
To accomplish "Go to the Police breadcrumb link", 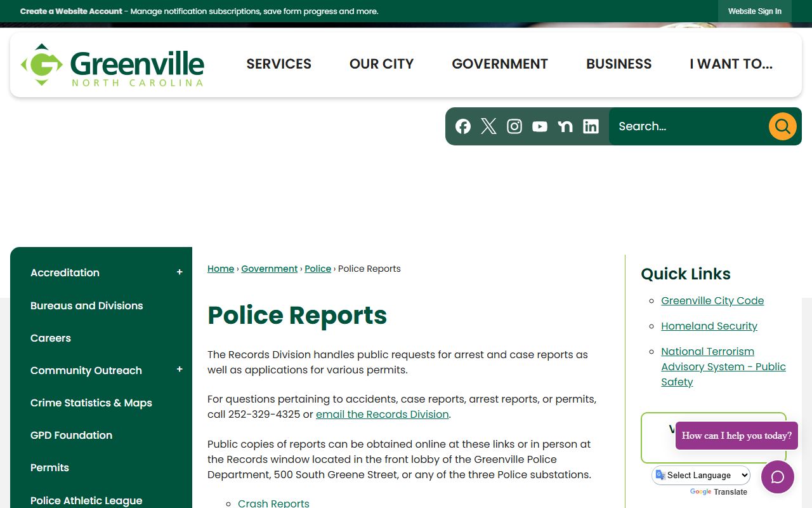I will coord(318,269).
